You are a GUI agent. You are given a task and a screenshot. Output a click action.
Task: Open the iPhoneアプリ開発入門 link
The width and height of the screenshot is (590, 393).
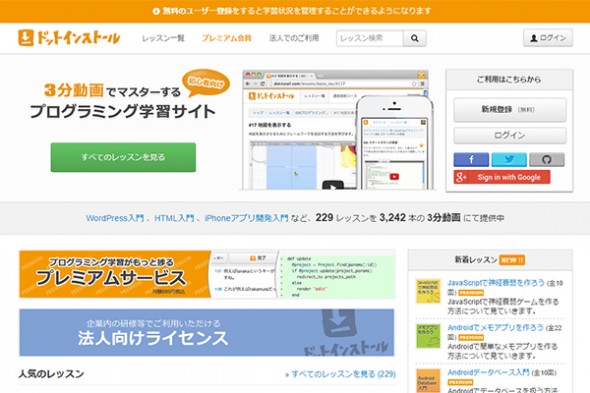coord(246,218)
